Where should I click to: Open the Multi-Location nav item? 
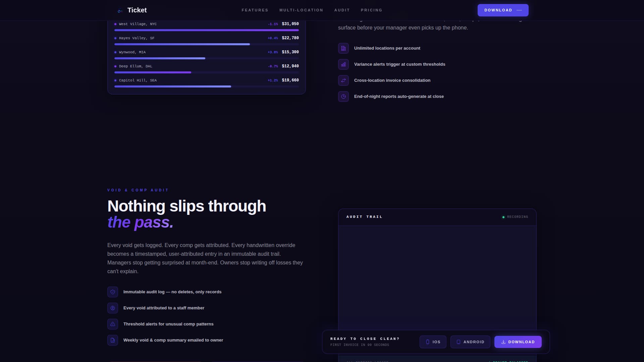(301, 10)
